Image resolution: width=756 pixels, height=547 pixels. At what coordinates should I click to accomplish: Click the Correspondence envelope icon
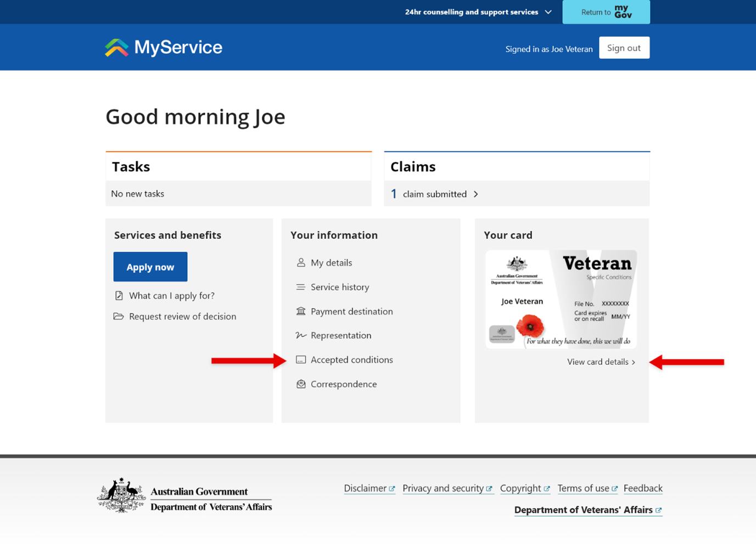click(301, 384)
